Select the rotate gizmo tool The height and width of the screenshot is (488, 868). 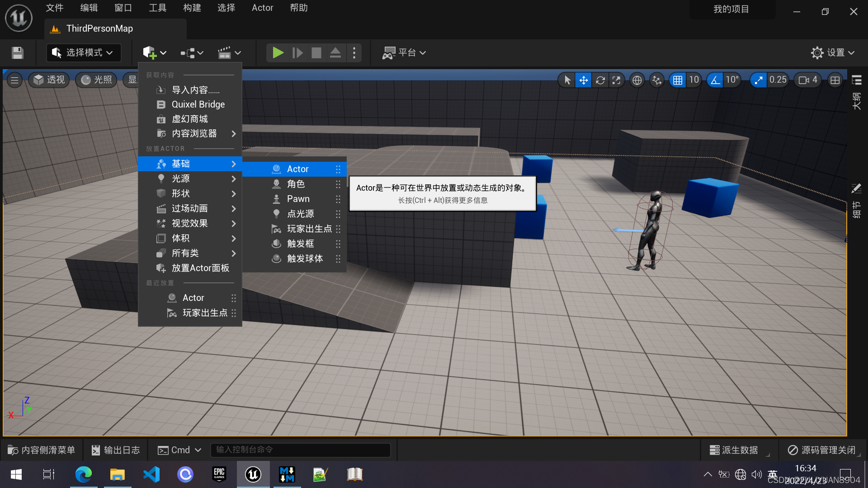600,80
